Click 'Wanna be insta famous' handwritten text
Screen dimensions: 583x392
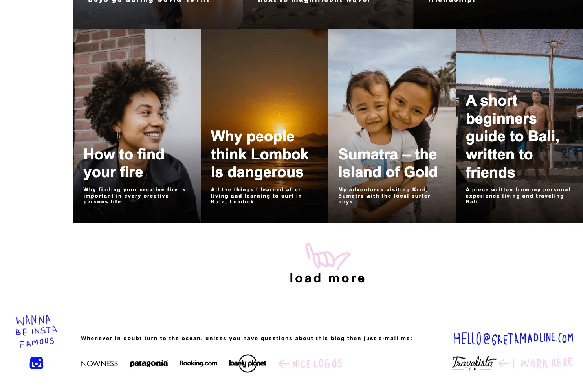click(36, 331)
